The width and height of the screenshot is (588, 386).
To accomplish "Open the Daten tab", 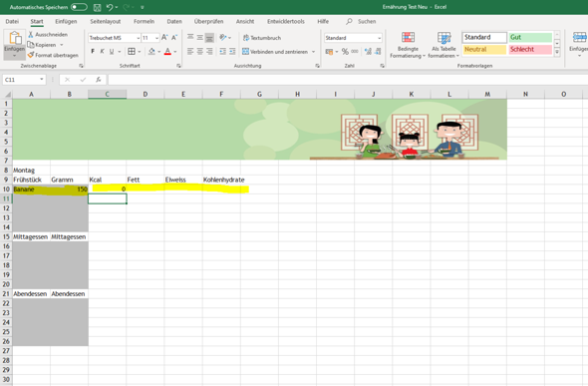I will point(174,21).
